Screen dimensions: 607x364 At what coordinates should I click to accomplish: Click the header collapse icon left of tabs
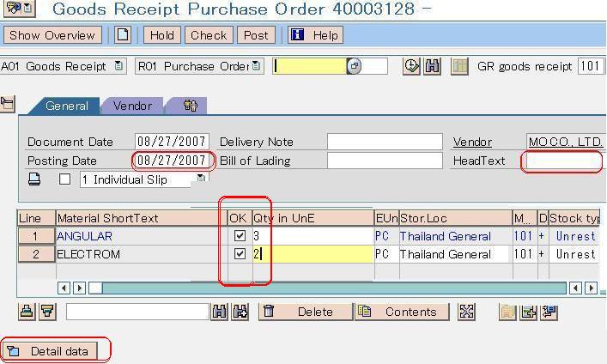click(x=7, y=104)
